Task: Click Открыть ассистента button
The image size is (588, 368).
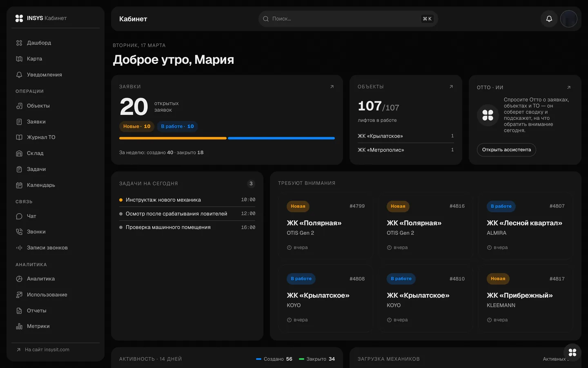Action: pos(506,150)
